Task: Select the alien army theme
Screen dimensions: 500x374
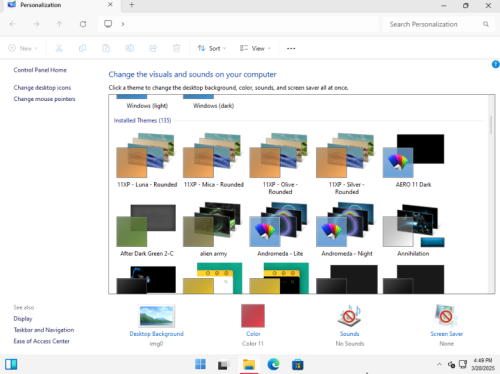Action: pyautogui.click(x=213, y=230)
